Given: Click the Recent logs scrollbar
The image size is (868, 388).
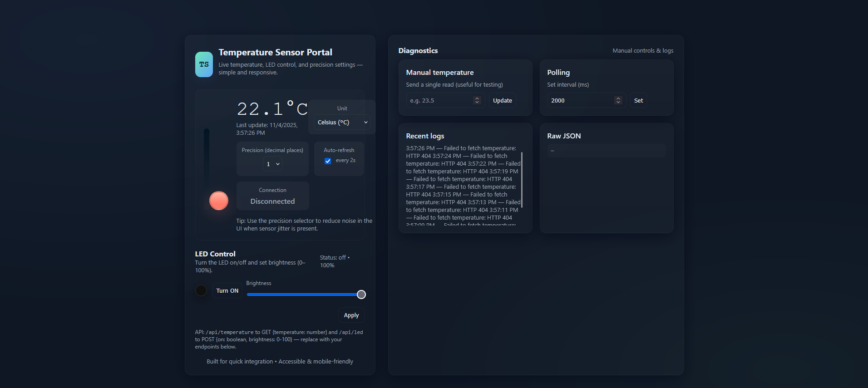Looking at the screenshot, I should [x=522, y=180].
